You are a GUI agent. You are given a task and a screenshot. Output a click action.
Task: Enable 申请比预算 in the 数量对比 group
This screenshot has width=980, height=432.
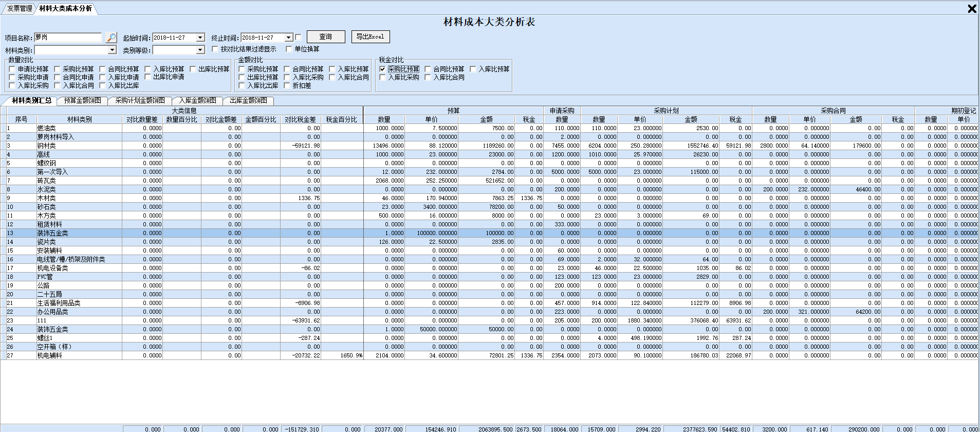[12, 69]
